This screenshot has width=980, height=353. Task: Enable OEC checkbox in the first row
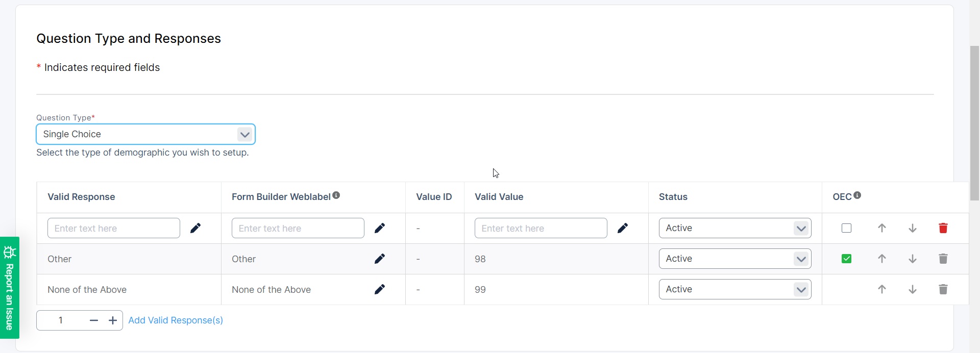(846, 228)
